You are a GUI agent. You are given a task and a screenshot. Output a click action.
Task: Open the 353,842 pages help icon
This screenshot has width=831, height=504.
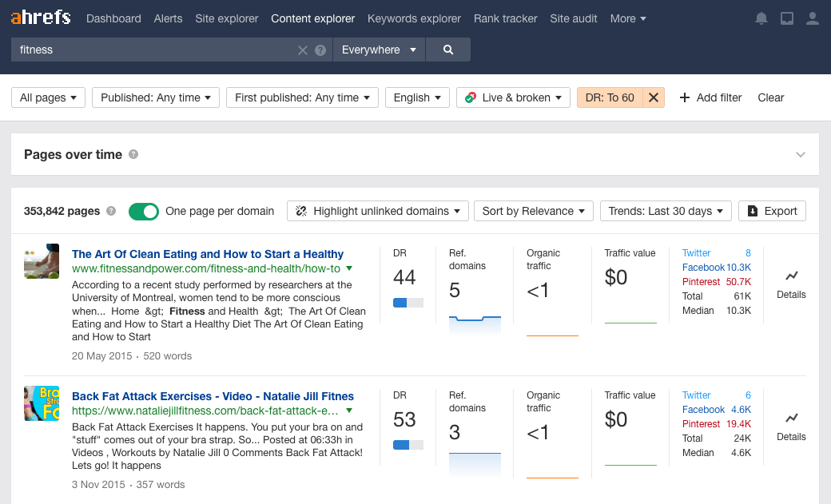(111, 211)
